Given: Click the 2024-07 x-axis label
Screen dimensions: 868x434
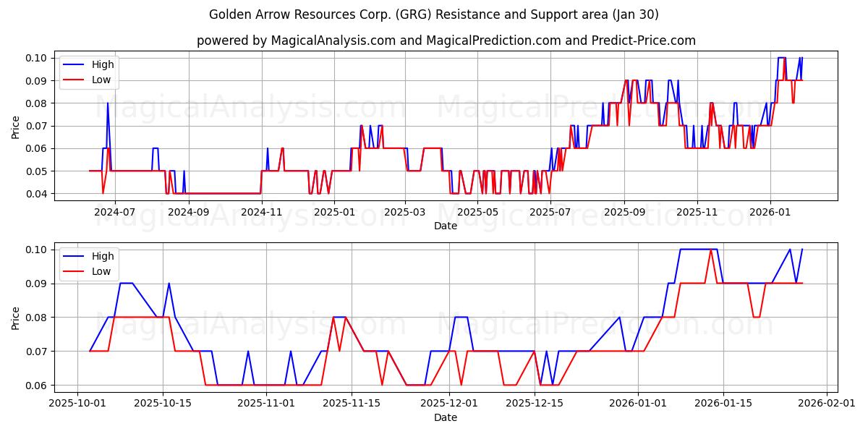Looking at the screenshot, I should point(115,213).
